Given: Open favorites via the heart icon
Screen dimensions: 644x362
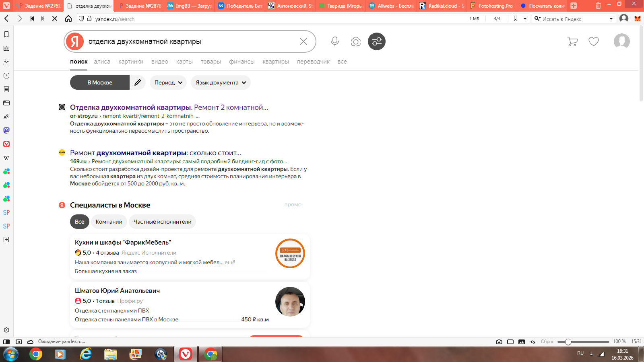Looking at the screenshot, I should [x=594, y=41].
